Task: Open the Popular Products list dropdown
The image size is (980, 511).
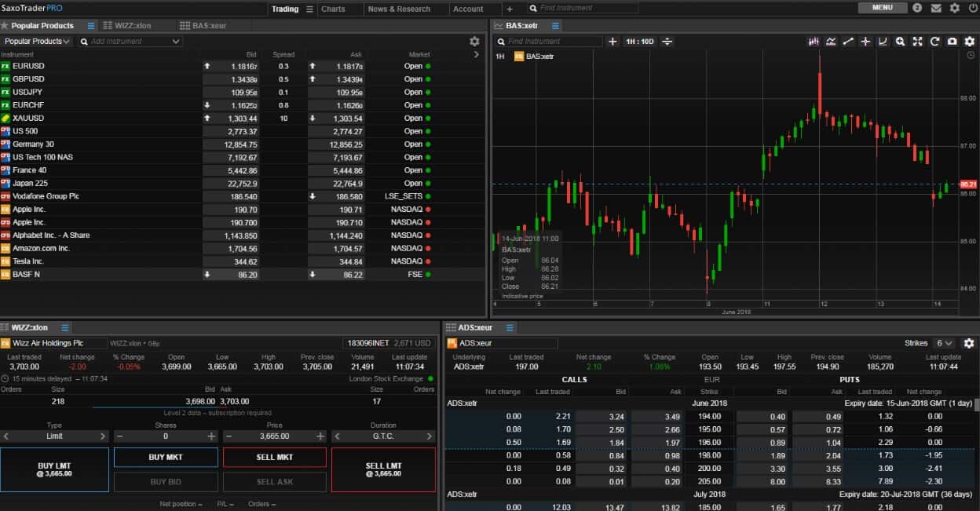Action: (x=37, y=42)
